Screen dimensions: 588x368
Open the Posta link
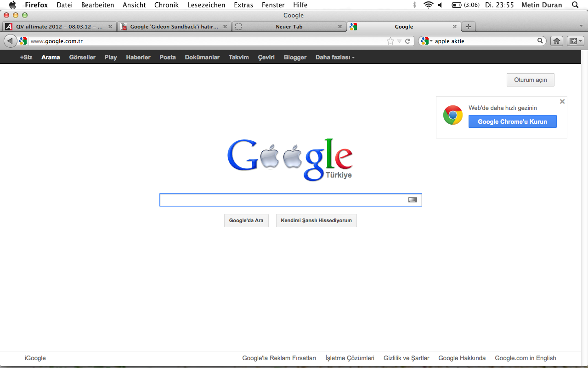[168, 57]
